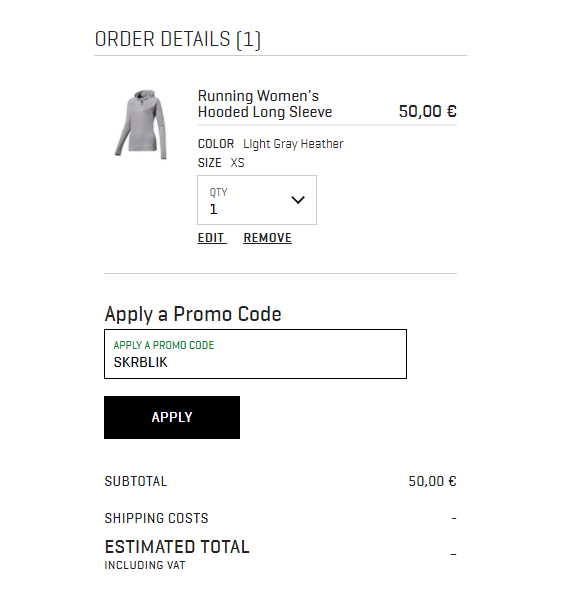
Task: Open the Running Women's Hooded Long Sleeve title
Action: coord(265,104)
